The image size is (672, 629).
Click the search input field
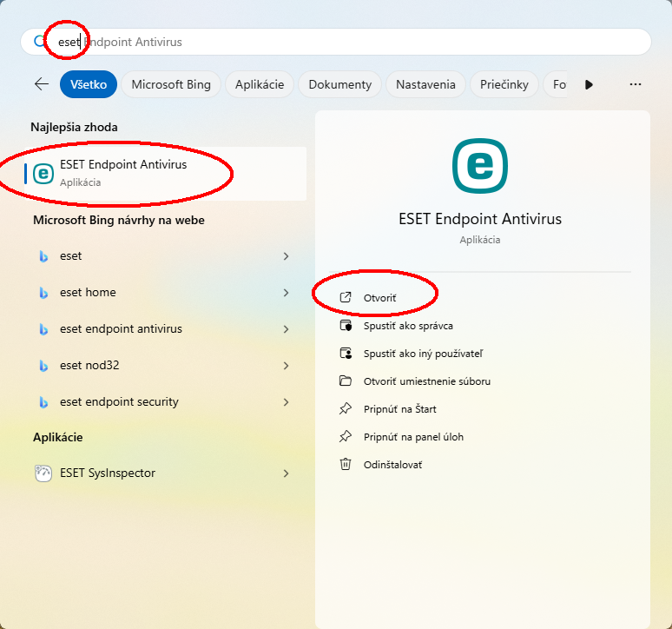tap(347, 42)
